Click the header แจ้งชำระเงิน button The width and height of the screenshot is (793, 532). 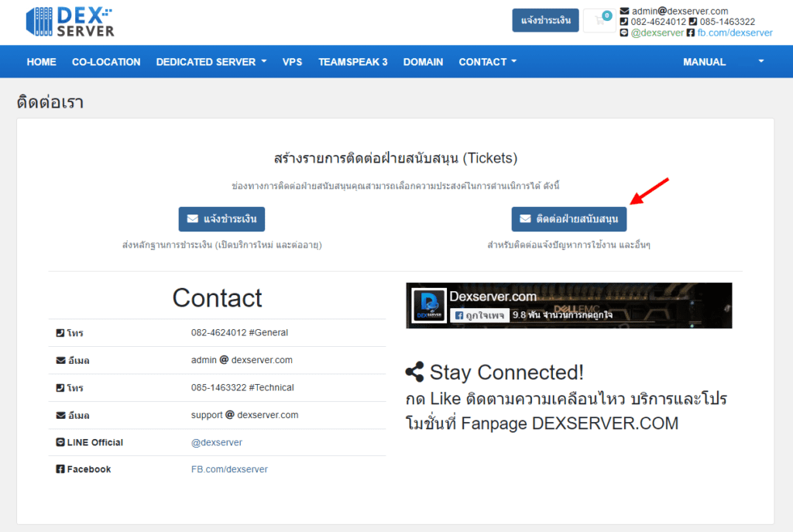pos(546,20)
